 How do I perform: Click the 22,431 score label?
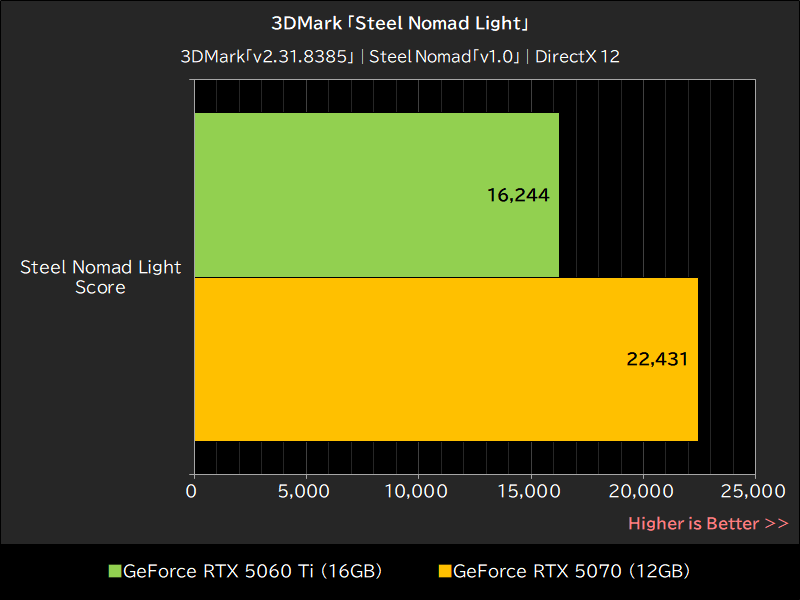659,359
